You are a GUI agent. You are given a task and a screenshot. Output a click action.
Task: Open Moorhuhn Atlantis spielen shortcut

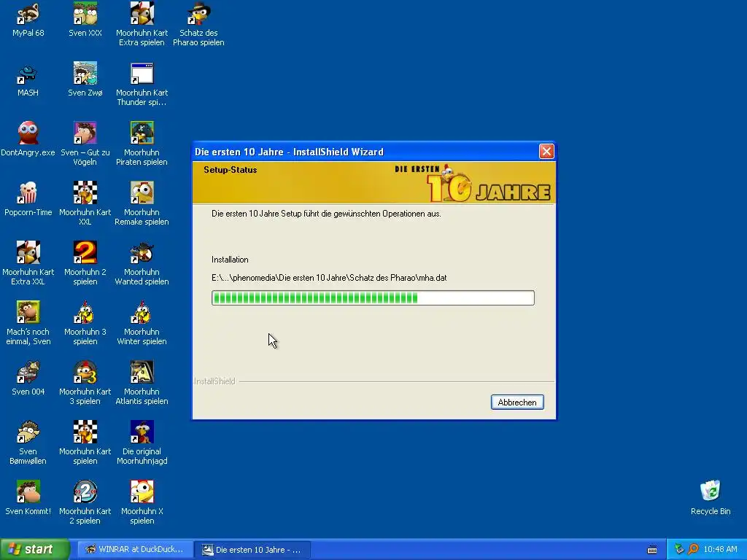click(x=142, y=384)
